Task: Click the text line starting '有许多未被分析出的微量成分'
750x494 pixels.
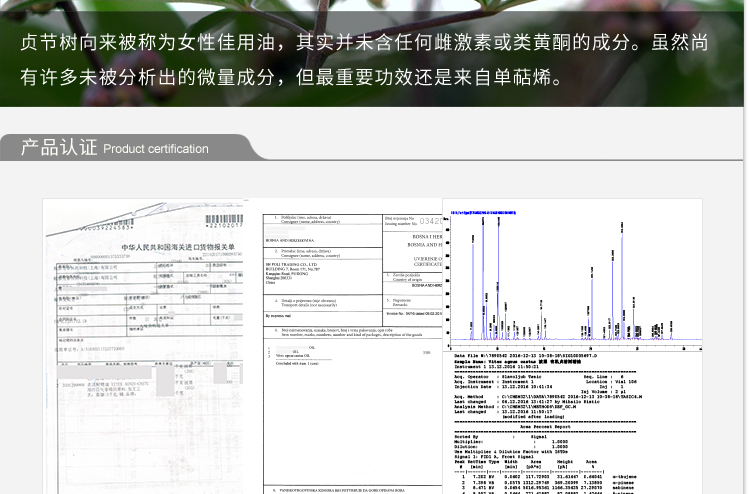Action: click(292, 77)
